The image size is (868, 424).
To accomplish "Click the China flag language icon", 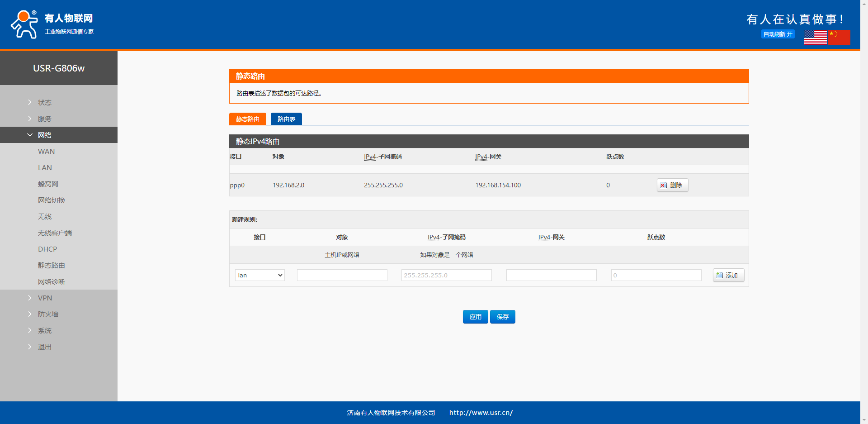I will 839,37.
